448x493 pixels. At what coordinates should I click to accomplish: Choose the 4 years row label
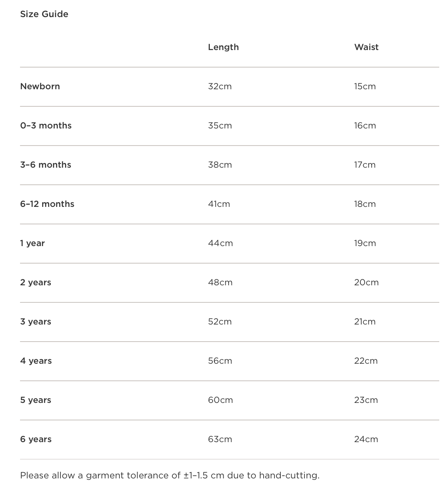click(36, 361)
